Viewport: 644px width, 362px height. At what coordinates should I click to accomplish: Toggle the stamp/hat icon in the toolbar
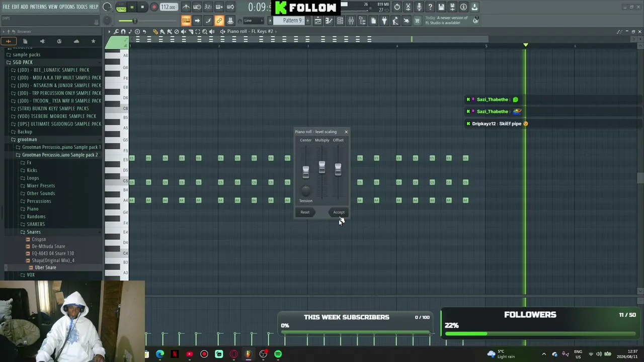(230, 21)
